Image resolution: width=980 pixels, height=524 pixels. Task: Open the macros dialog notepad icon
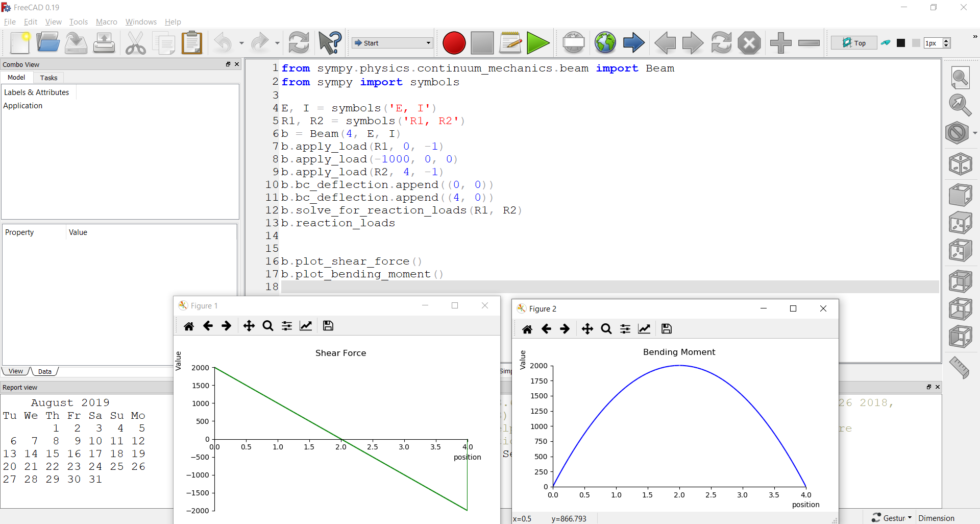pos(510,43)
